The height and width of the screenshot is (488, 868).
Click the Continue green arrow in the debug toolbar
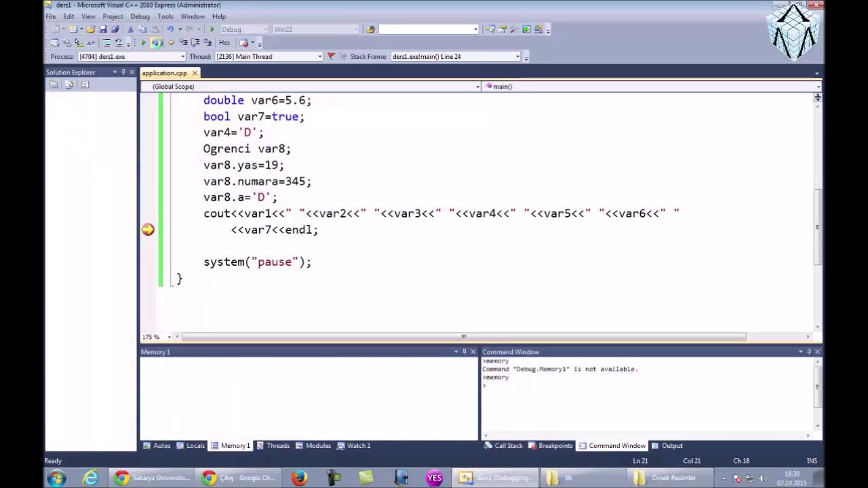(143, 42)
